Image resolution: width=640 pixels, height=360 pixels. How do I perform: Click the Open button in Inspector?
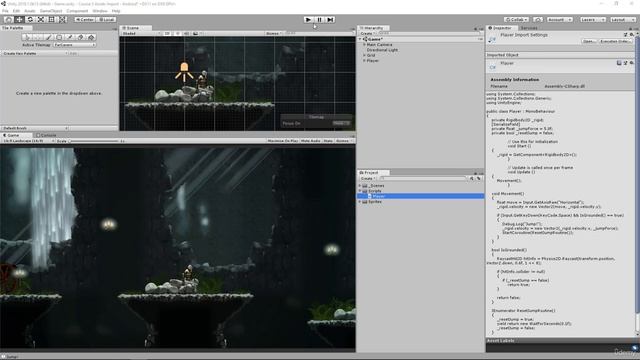[589, 41]
